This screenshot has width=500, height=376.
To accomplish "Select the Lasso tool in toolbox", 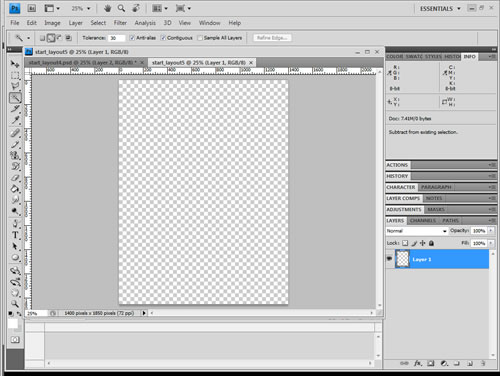I will click(x=15, y=86).
